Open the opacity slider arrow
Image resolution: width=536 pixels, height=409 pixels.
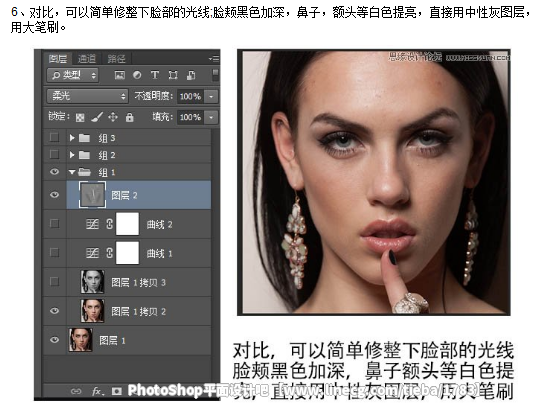[x=211, y=96]
